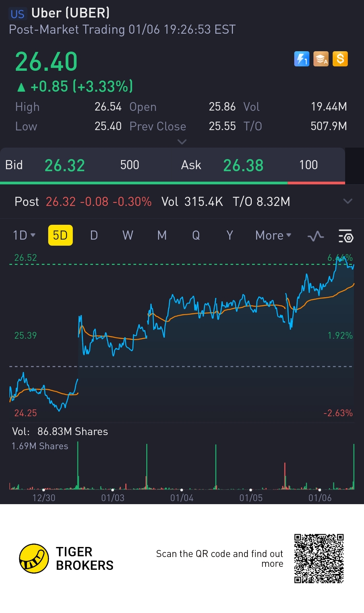Tap the Post-Market Trading timestamp line
The image size is (364, 613).
click(x=122, y=30)
